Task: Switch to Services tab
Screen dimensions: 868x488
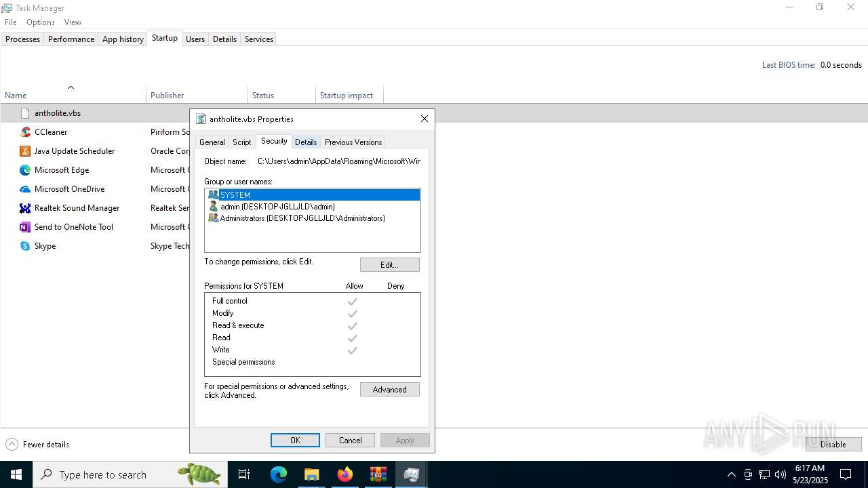Action: click(259, 39)
